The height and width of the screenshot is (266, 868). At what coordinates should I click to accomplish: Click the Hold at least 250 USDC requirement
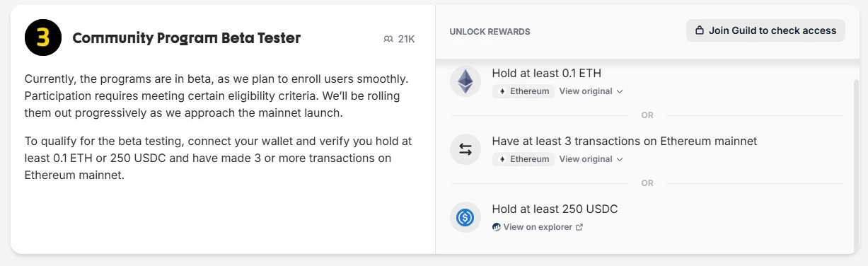coord(555,209)
